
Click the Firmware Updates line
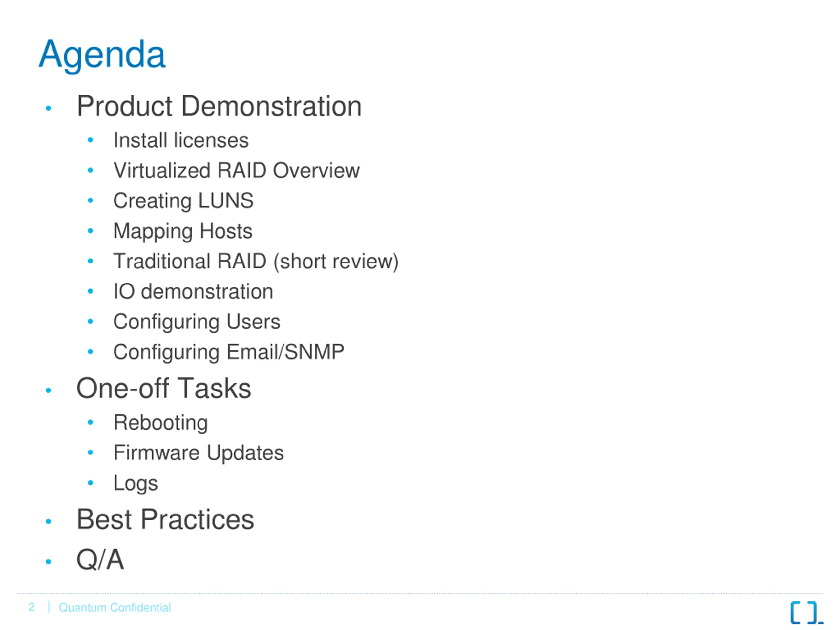[x=199, y=453]
